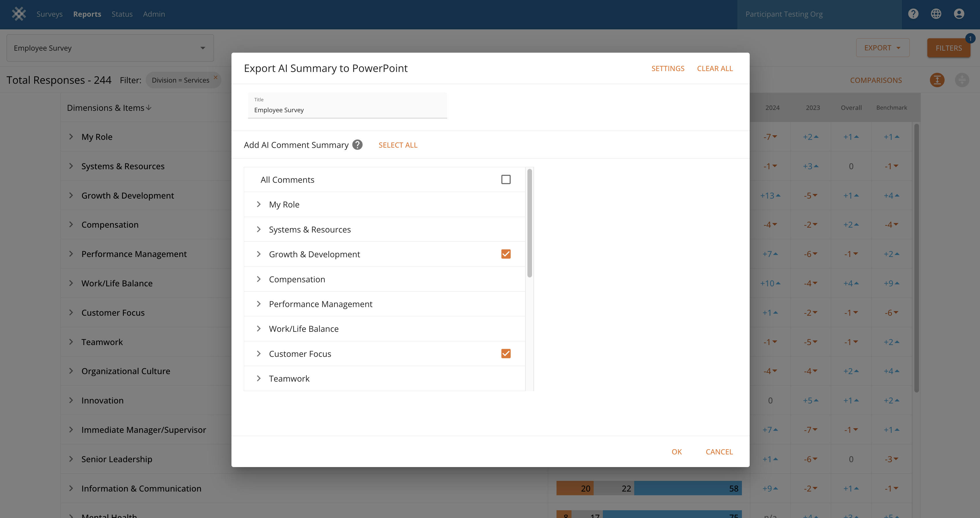Open the language globe icon

pyautogui.click(x=936, y=14)
